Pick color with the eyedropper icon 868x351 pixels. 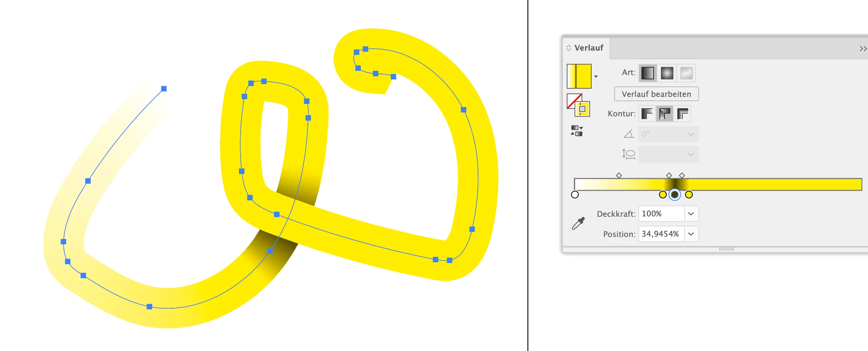tap(578, 223)
